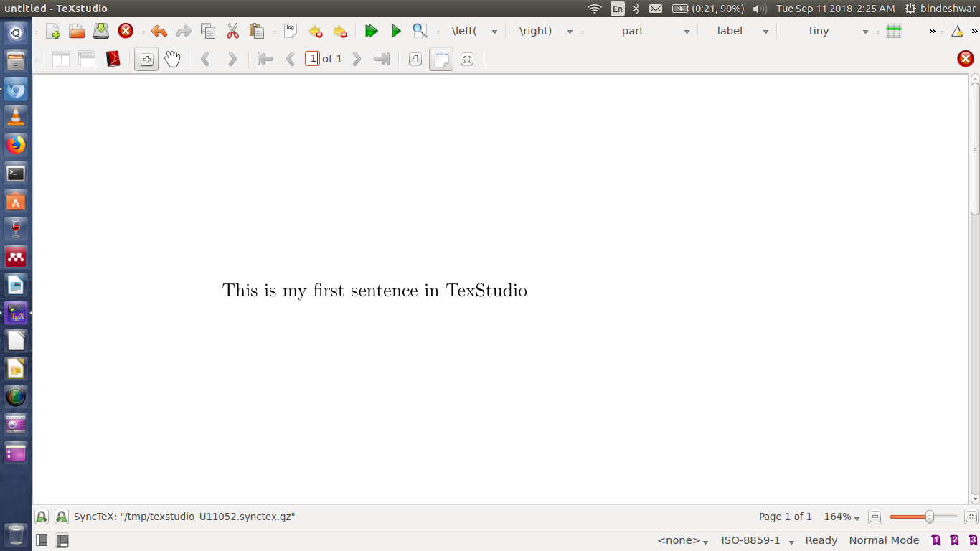Screen dimensions: 980x551
Task: Go to next PDF page
Action: (x=357, y=59)
